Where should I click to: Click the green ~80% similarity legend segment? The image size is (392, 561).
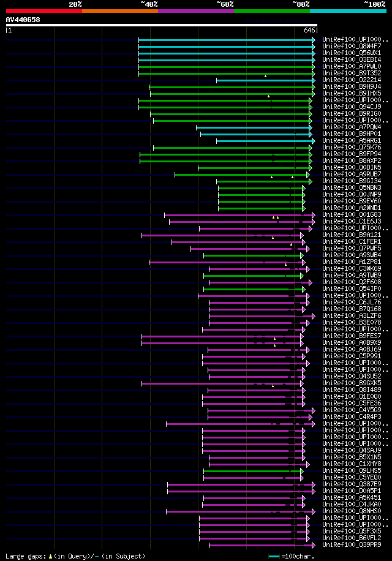coord(272,11)
